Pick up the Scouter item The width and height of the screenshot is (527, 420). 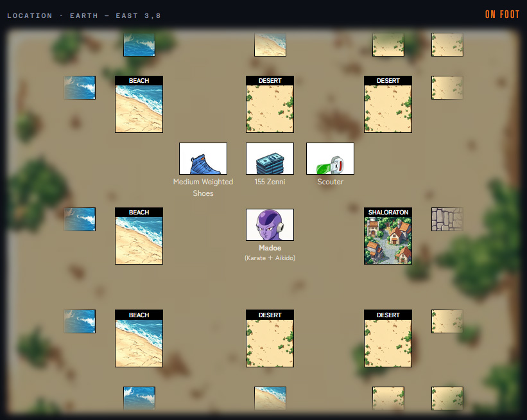point(330,159)
